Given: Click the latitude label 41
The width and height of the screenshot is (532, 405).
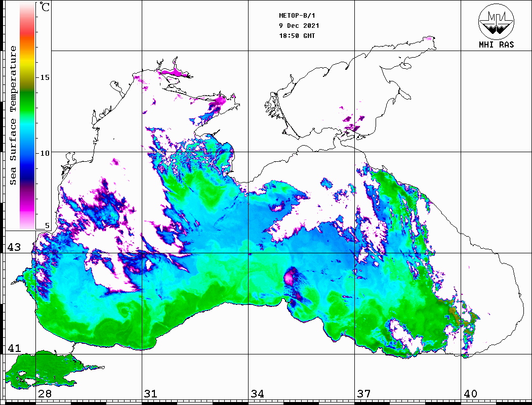Looking at the screenshot, I should pyautogui.click(x=14, y=348).
